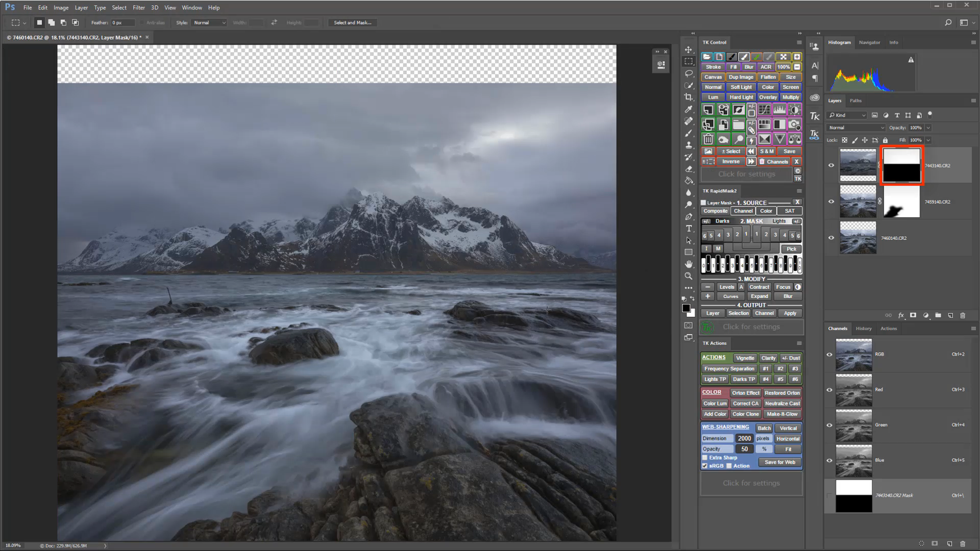Activate the Hand tool
Image resolution: width=980 pixels, height=551 pixels.
(x=689, y=264)
